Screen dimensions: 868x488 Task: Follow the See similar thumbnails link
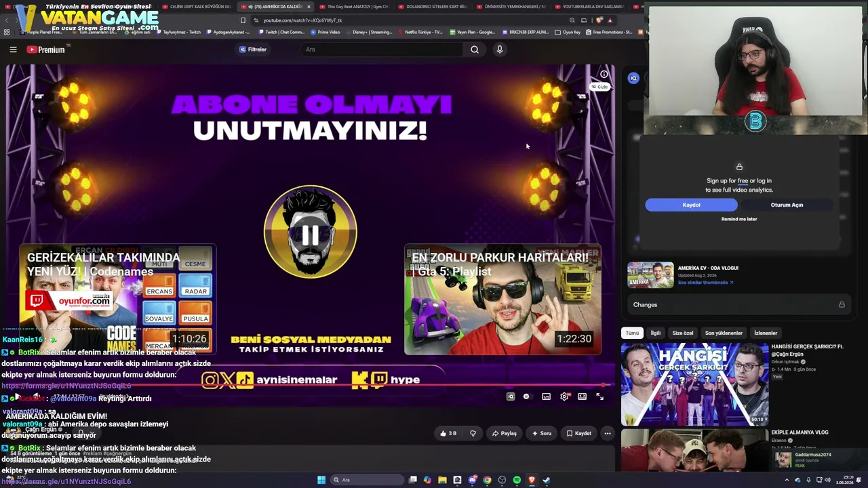[x=705, y=283]
